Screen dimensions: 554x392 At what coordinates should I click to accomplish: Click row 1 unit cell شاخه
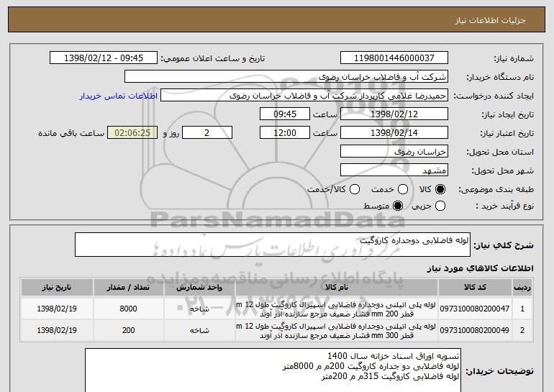pyautogui.click(x=199, y=309)
